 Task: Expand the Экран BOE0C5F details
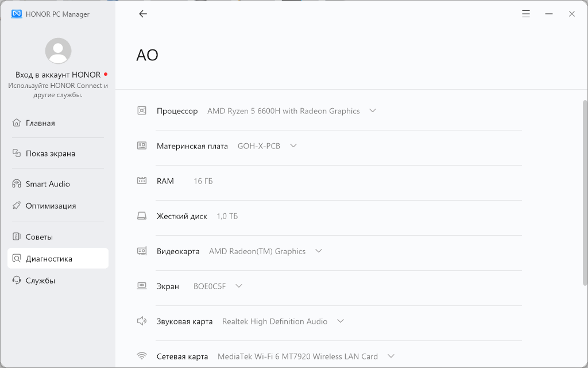coord(239,286)
